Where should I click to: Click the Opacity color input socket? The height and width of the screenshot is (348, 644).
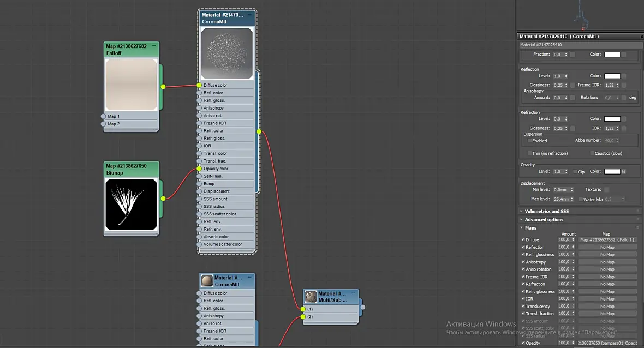coord(199,169)
